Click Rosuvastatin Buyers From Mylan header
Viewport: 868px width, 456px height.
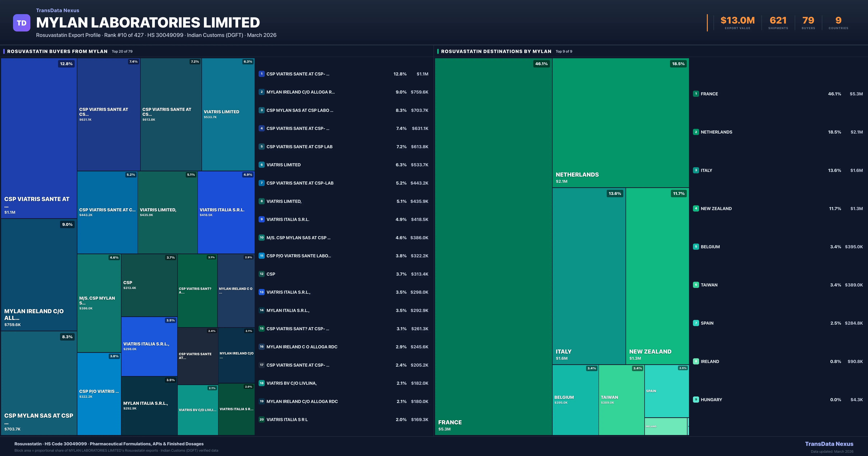click(57, 51)
